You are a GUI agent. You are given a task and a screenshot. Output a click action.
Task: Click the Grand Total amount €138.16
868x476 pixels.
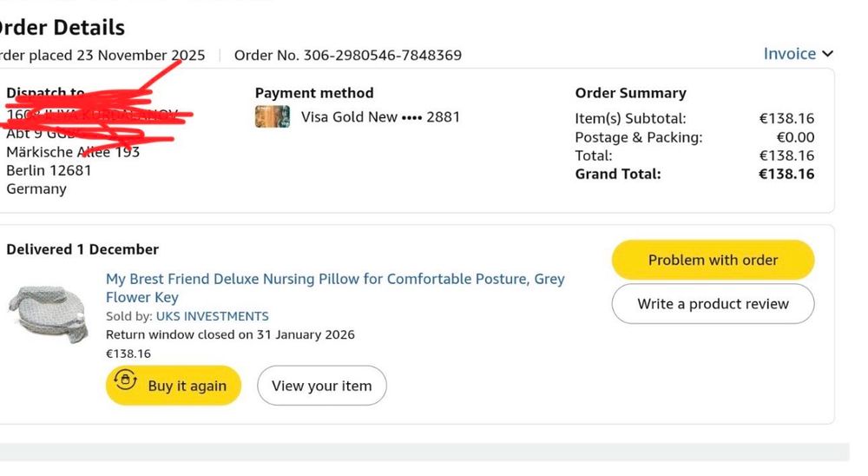click(x=786, y=174)
